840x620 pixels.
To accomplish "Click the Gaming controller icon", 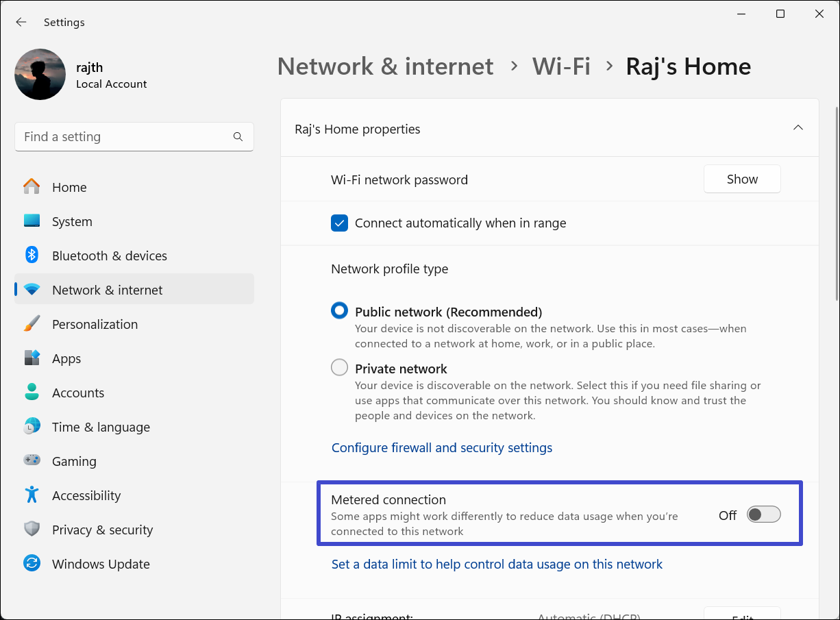I will click(x=32, y=460).
